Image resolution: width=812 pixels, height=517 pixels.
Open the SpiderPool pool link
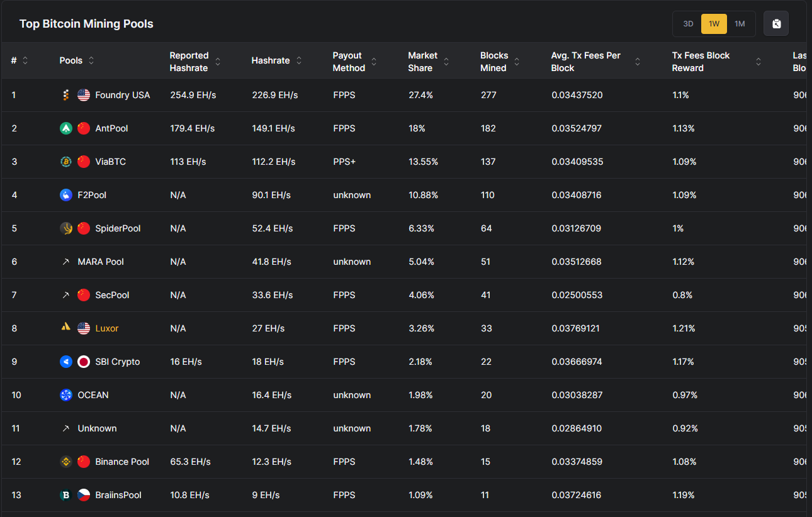click(x=118, y=228)
